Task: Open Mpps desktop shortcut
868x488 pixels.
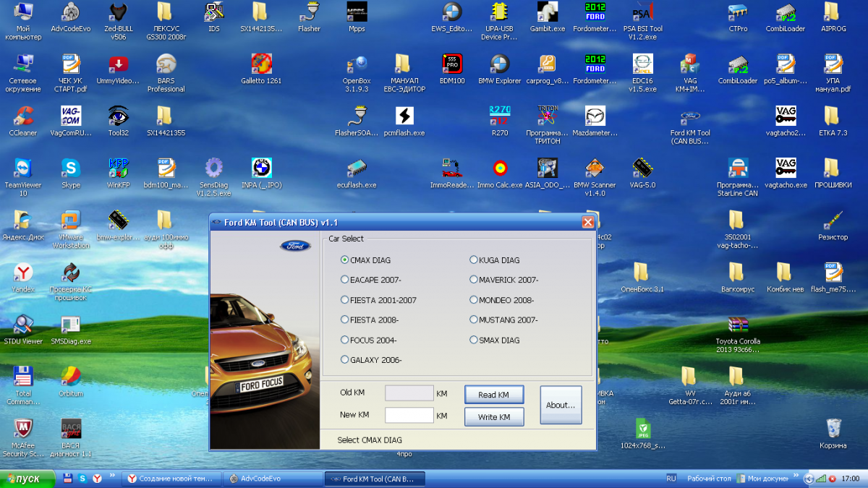Action: click(x=357, y=17)
